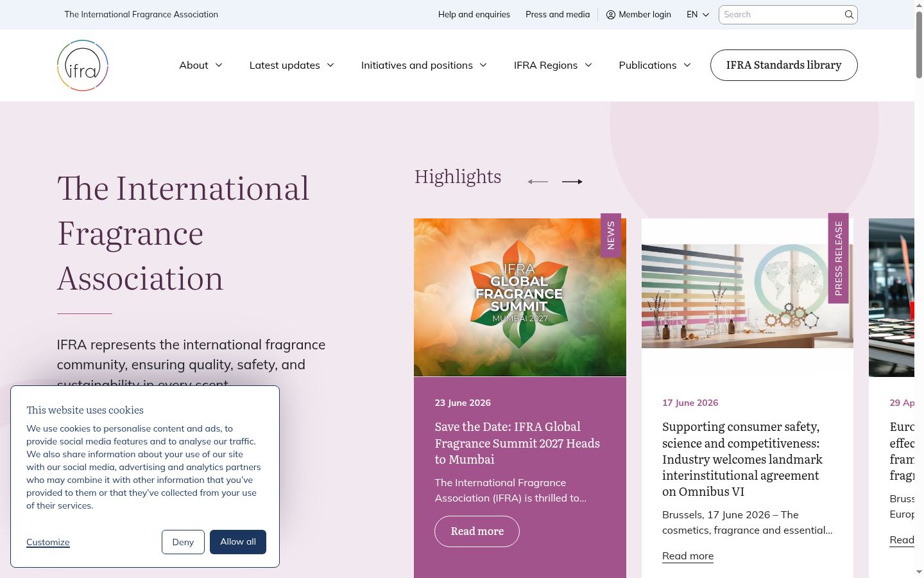Deny cookies

tap(183, 542)
